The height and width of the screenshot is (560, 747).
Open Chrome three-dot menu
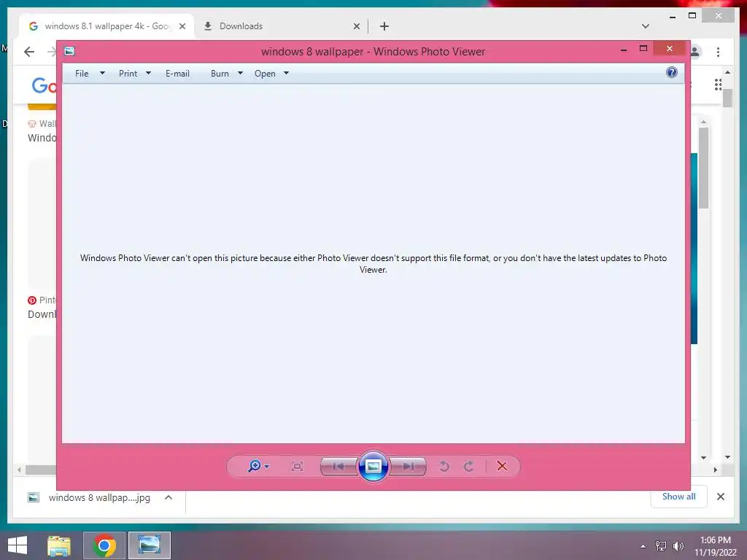(x=718, y=52)
